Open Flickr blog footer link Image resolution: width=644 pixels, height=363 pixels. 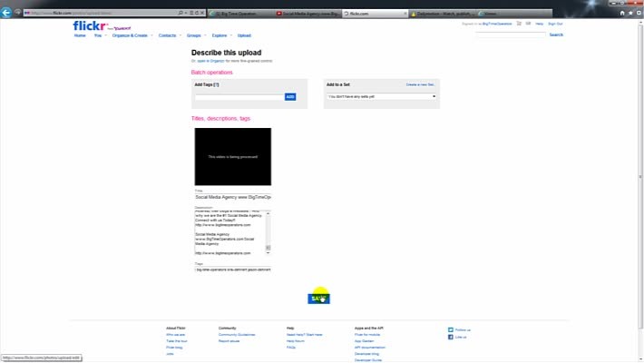[x=174, y=348]
